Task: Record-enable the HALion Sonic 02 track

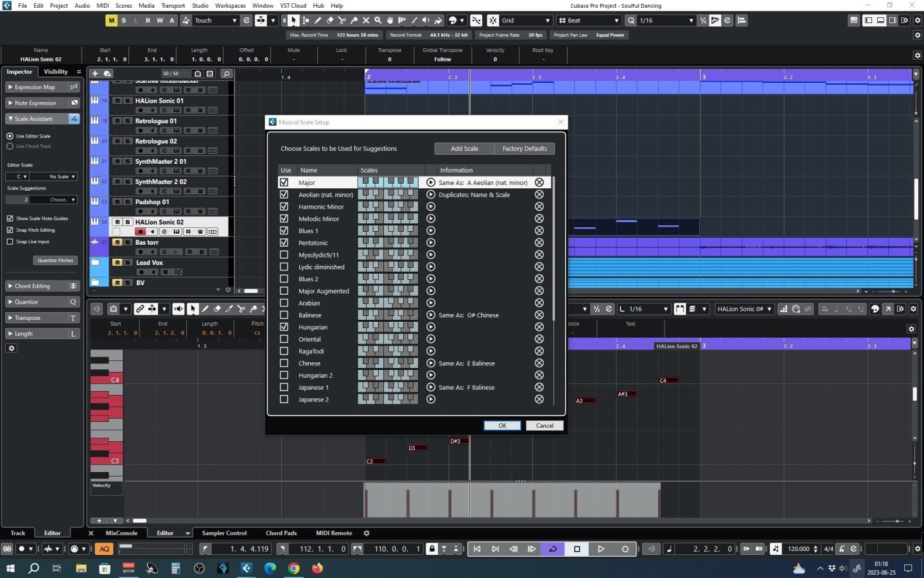Action: (x=140, y=231)
